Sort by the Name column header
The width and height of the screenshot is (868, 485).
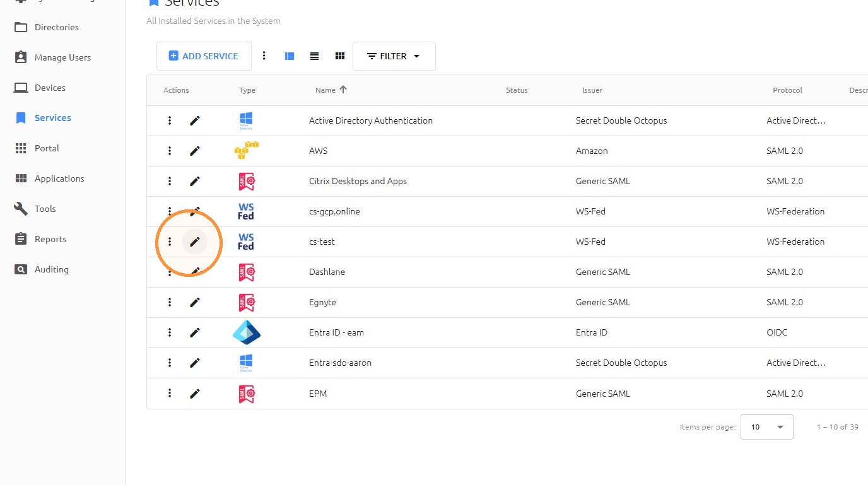pyautogui.click(x=331, y=90)
